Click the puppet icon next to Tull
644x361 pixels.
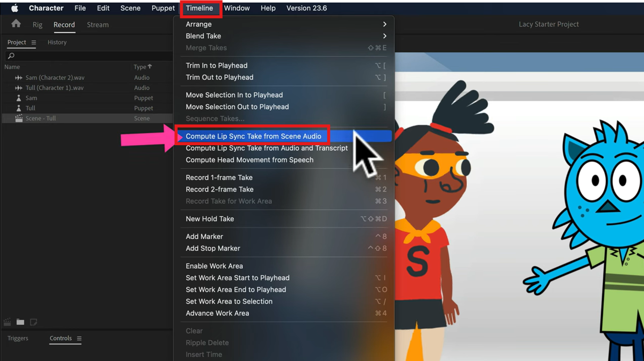(x=19, y=108)
